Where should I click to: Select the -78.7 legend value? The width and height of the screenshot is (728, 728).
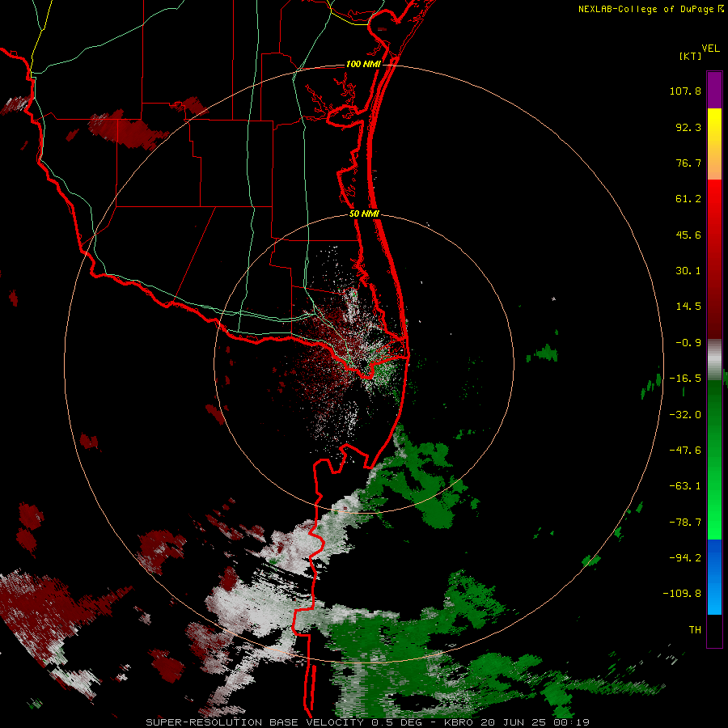[685, 523]
